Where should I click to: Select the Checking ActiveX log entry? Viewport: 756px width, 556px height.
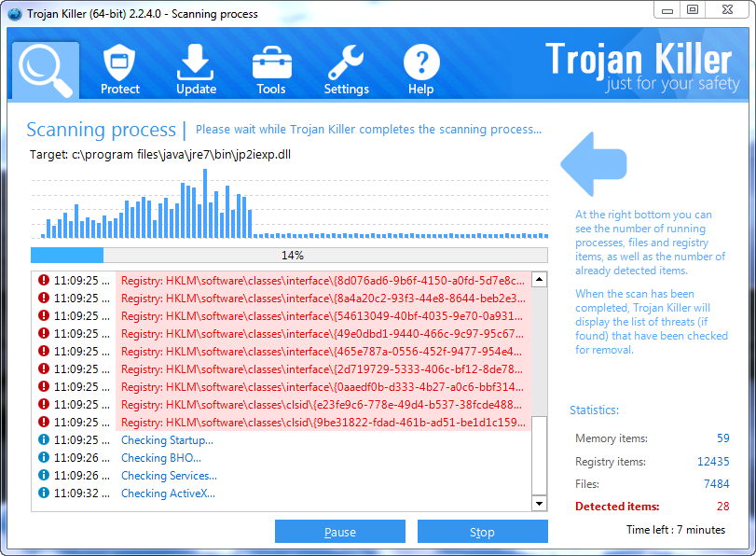168,493
